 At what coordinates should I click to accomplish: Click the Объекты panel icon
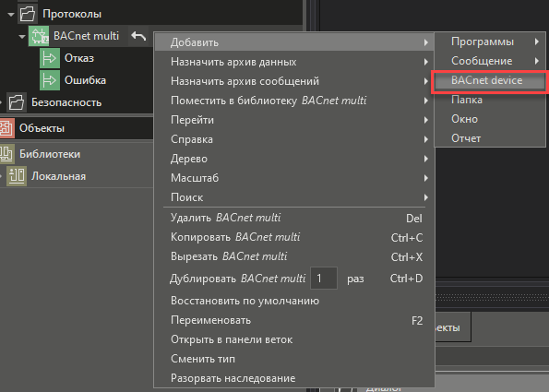pyautogui.click(x=6, y=128)
